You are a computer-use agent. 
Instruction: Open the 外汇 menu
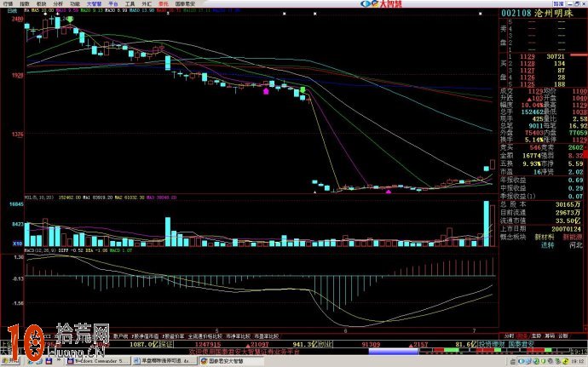pos(147,3)
